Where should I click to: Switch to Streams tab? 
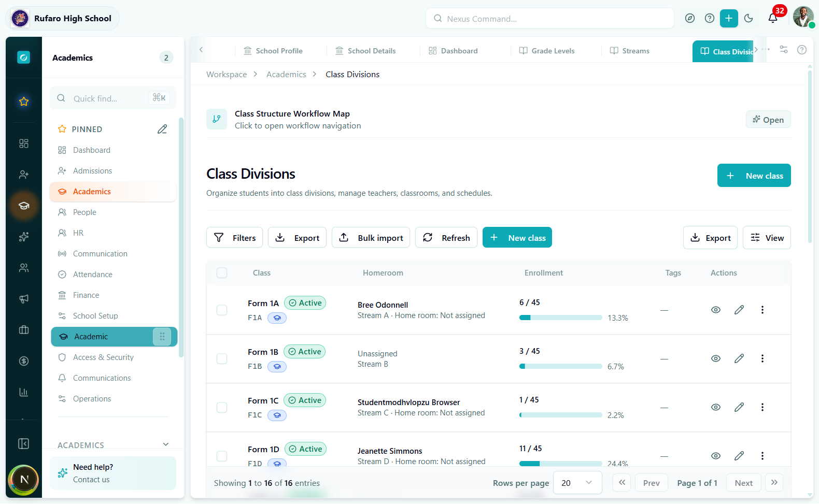click(630, 51)
